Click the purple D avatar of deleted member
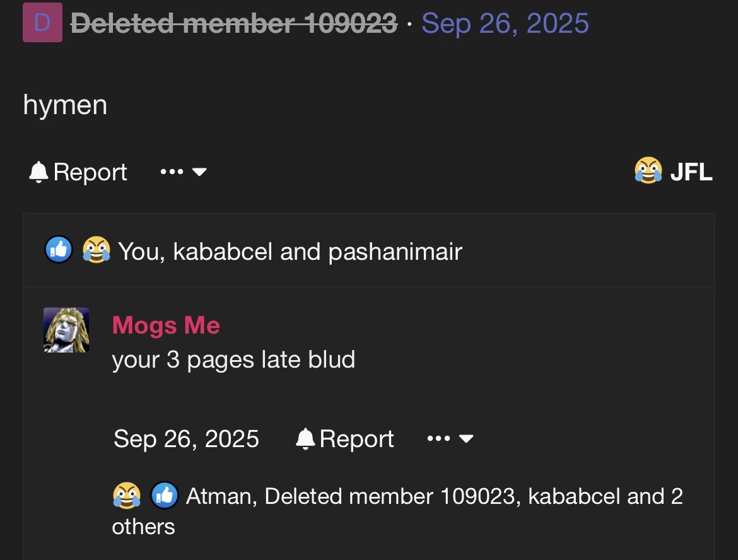The height and width of the screenshot is (560, 738). [42, 23]
